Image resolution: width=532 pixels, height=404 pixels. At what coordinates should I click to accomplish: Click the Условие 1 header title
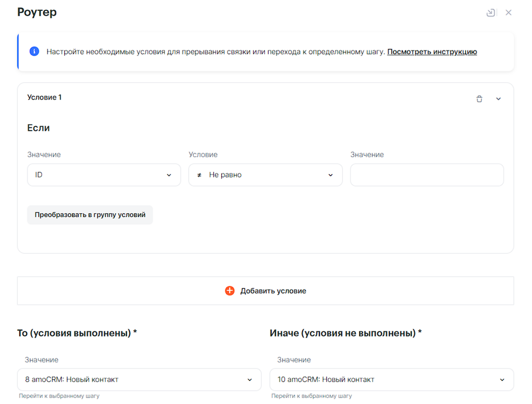point(44,97)
